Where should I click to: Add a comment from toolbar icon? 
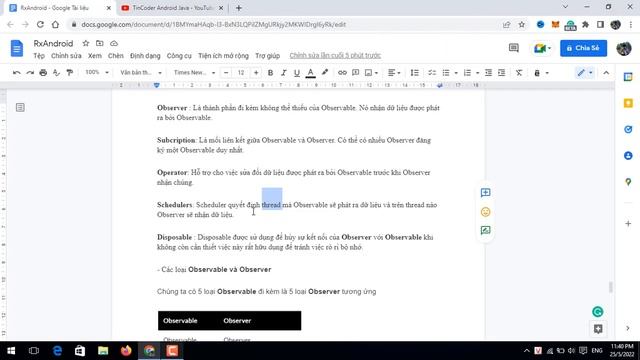tap(356, 73)
